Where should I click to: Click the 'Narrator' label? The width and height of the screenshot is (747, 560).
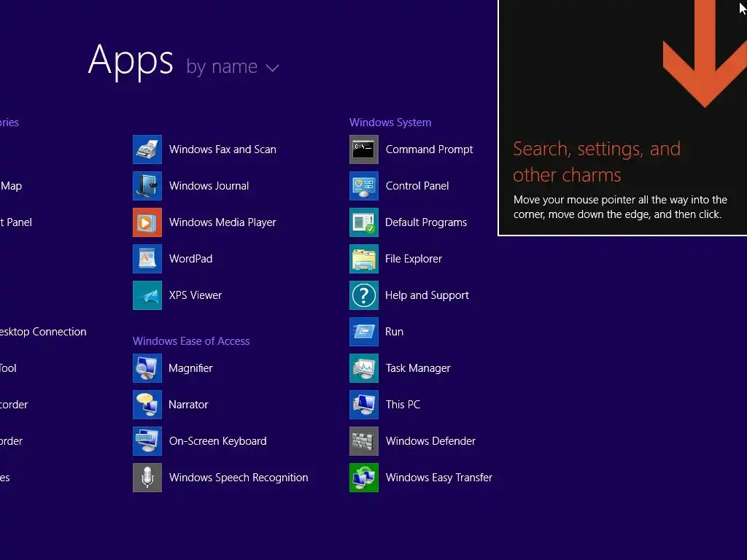[188, 405]
